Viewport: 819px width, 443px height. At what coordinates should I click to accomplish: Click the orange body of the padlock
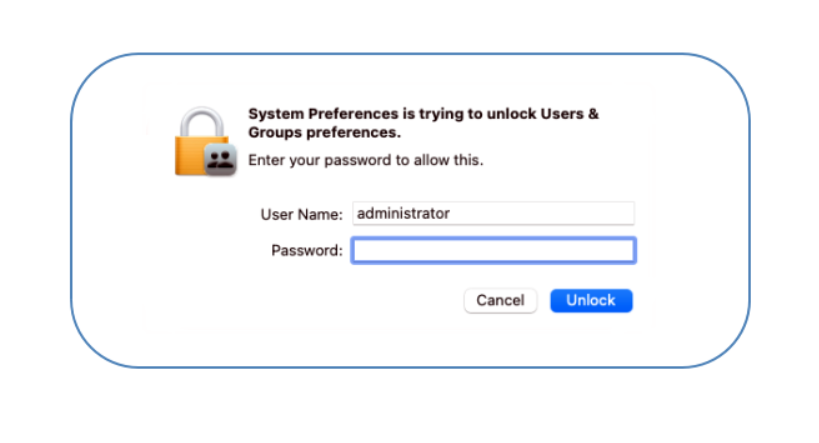[x=190, y=158]
